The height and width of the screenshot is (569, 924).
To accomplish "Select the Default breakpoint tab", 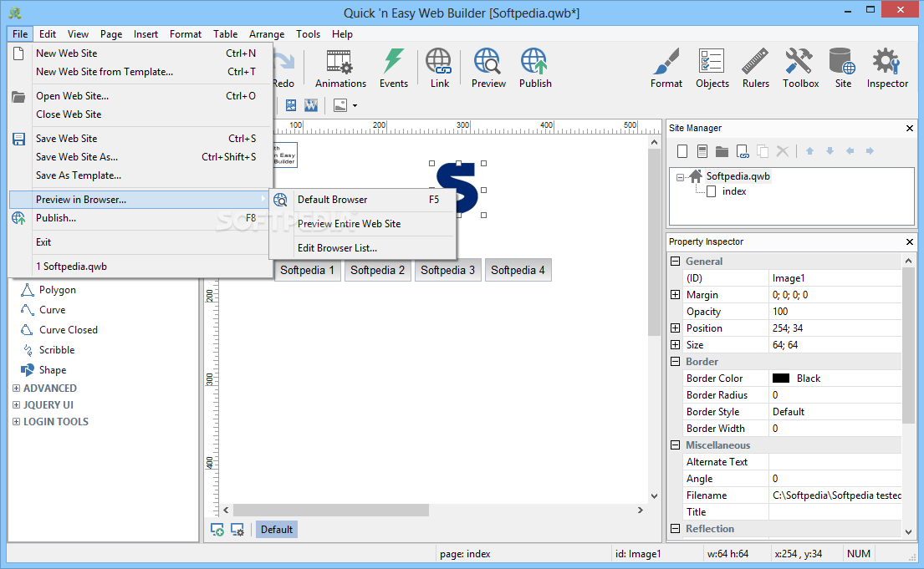I will [277, 530].
